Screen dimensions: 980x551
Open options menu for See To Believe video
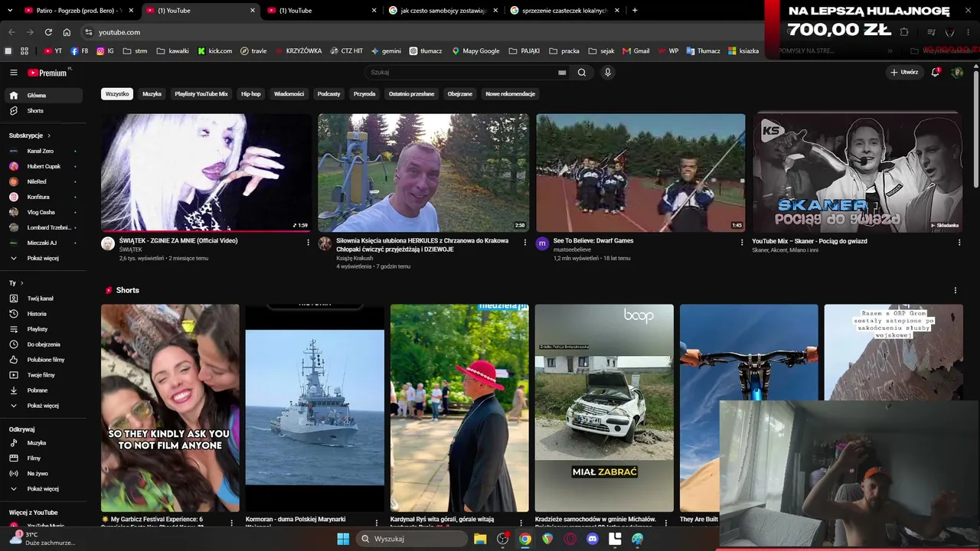coord(742,243)
